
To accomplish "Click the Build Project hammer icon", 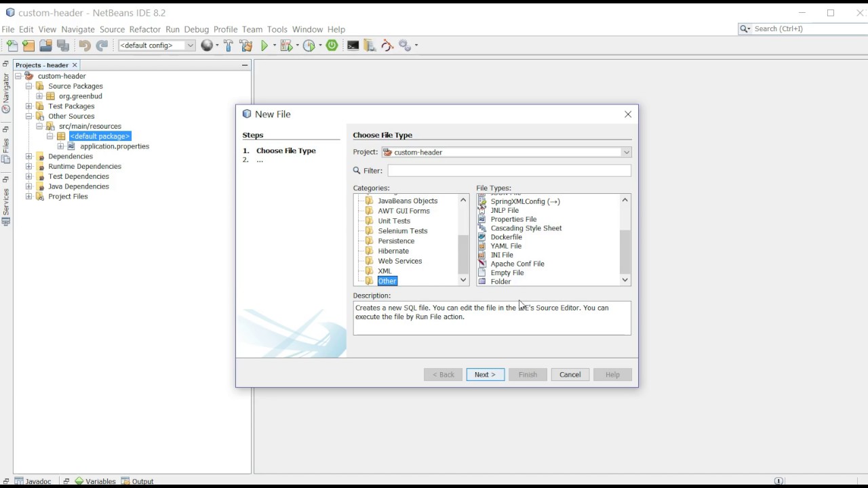I will point(229,45).
